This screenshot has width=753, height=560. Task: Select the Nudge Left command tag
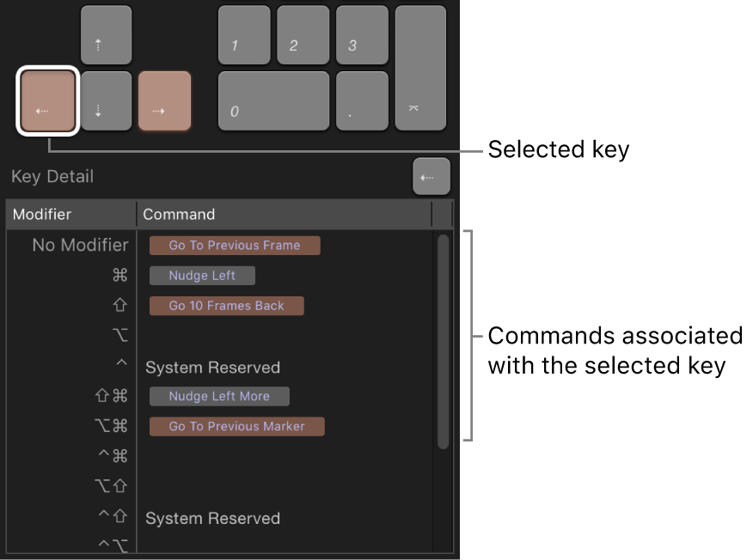[x=202, y=276]
